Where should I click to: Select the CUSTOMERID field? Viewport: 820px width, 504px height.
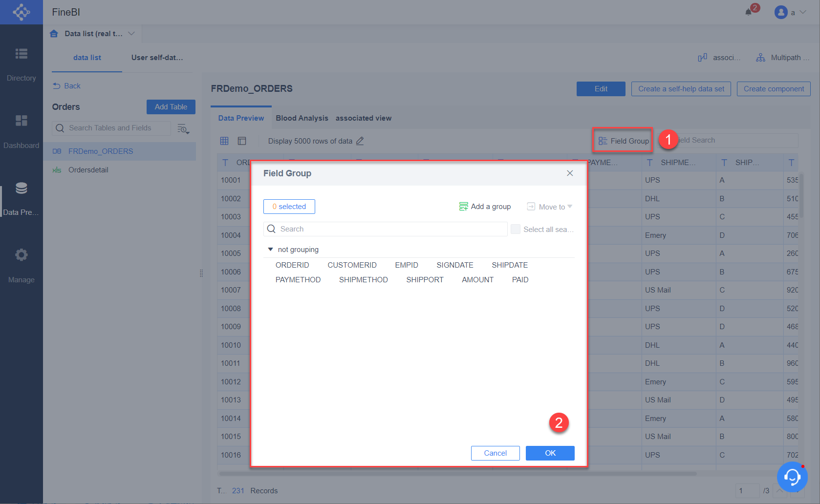pyautogui.click(x=352, y=265)
